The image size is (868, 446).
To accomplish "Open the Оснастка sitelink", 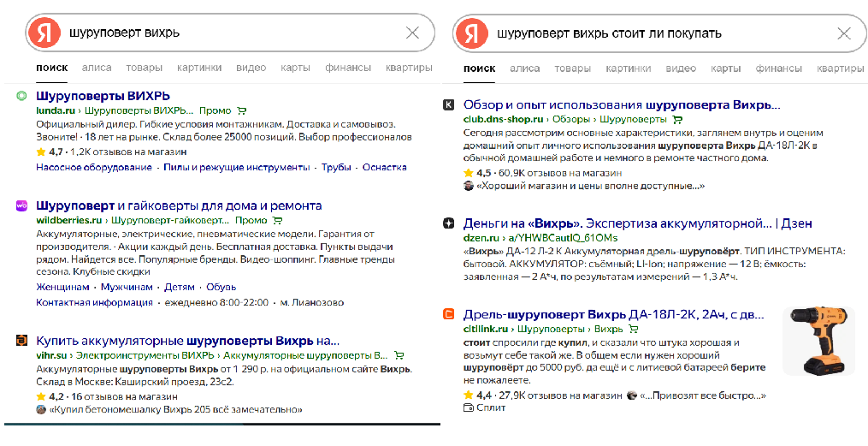I will pos(385,167).
